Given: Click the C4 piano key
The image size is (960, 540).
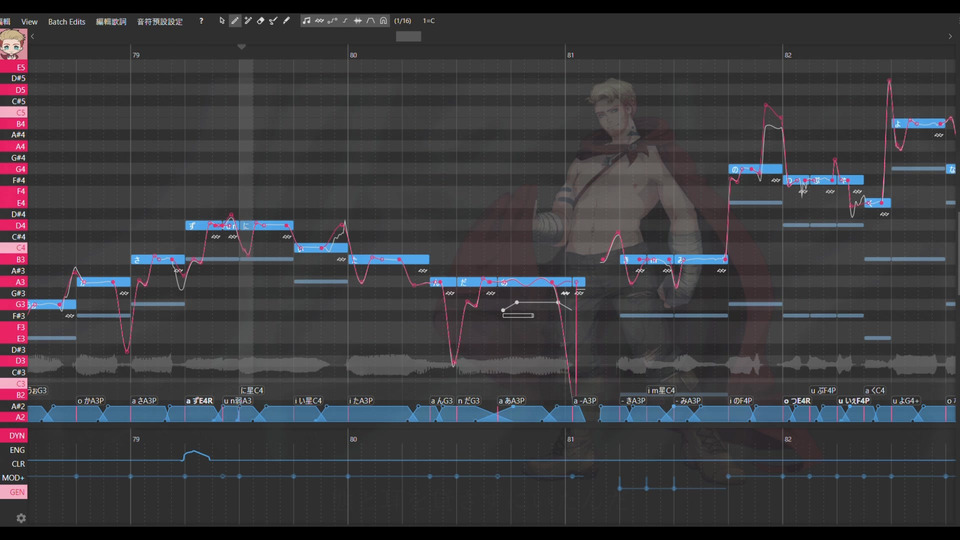Looking at the screenshot, I should click(13, 248).
